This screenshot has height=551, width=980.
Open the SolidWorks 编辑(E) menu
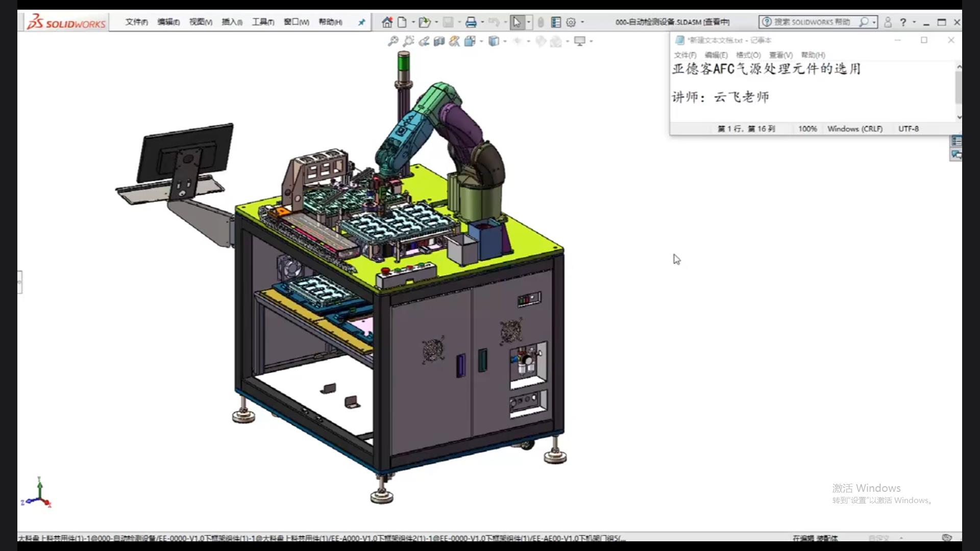pos(168,22)
